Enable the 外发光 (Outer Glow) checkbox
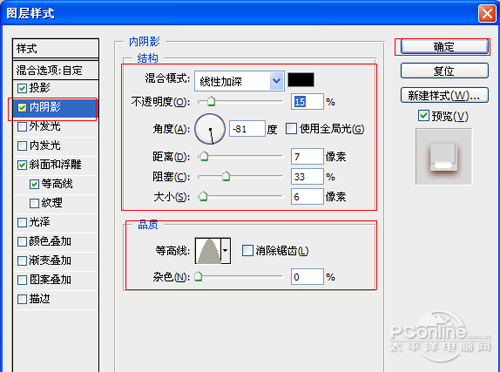Image resolution: width=500 pixels, height=372 pixels. 22,127
